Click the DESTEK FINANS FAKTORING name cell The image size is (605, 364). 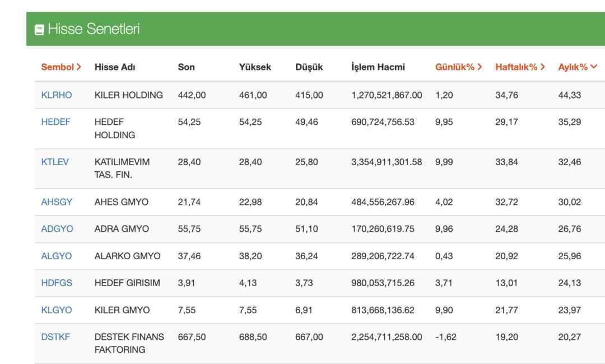click(x=129, y=343)
